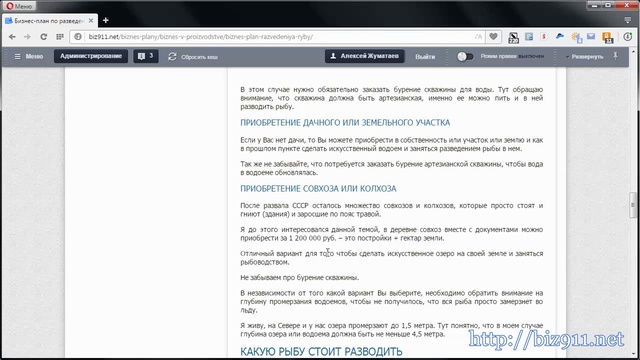
Task: Open the Opera Меню button
Action: tap(20, 6)
